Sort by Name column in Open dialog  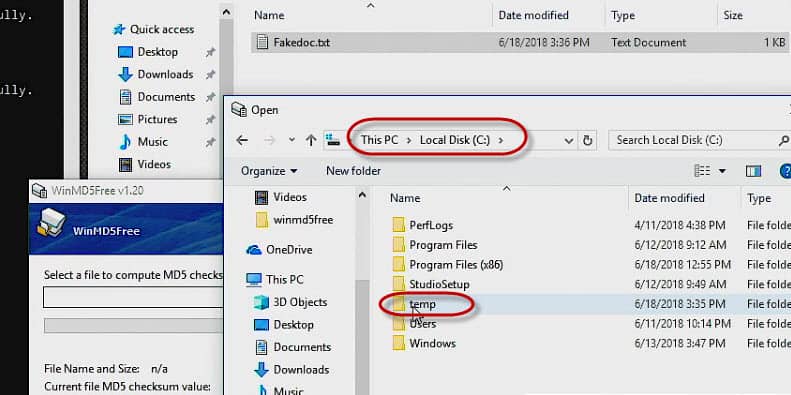[x=405, y=198]
